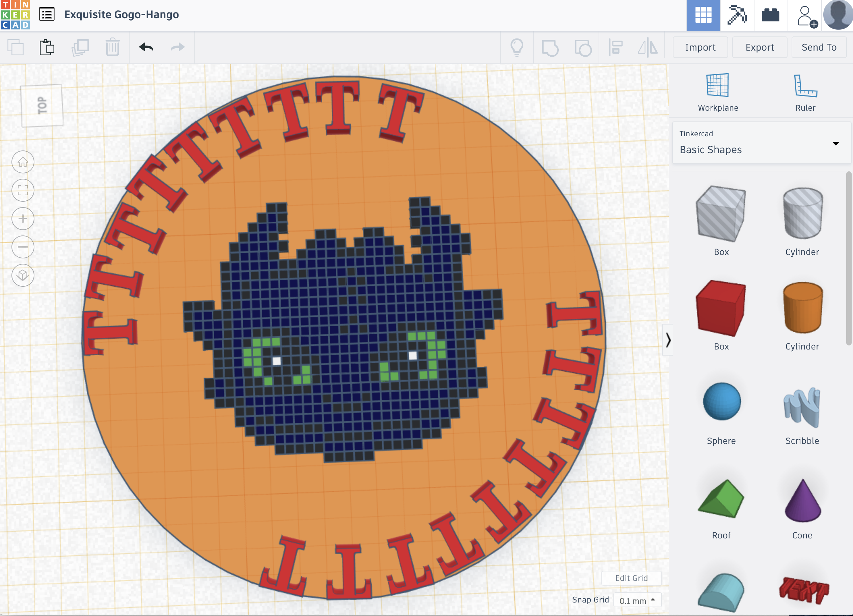This screenshot has width=853, height=616.
Task: Click the Import button
Action: click(700, 47)
